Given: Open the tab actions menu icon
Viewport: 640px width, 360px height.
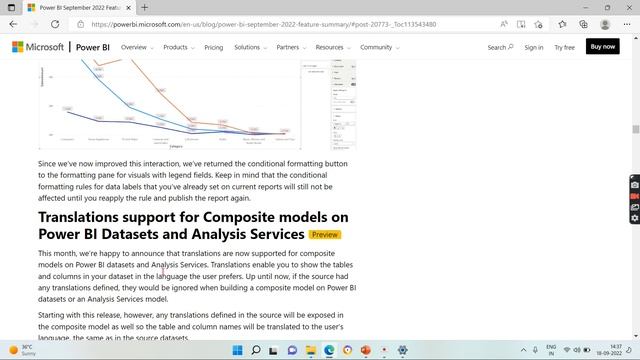Looking at the screenshot, I should (x=11, y=7).
